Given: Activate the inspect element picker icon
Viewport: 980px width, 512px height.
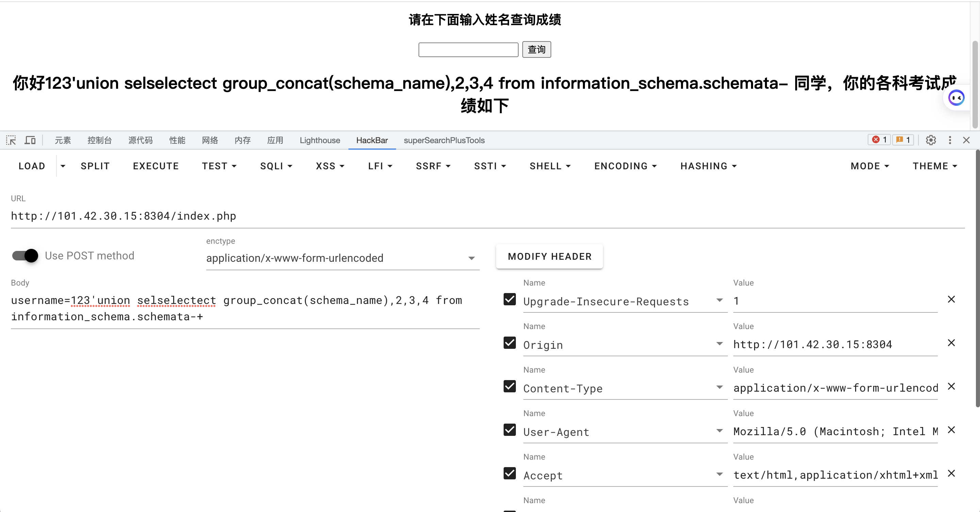Looking at the screenshot, I should point(11,140).
